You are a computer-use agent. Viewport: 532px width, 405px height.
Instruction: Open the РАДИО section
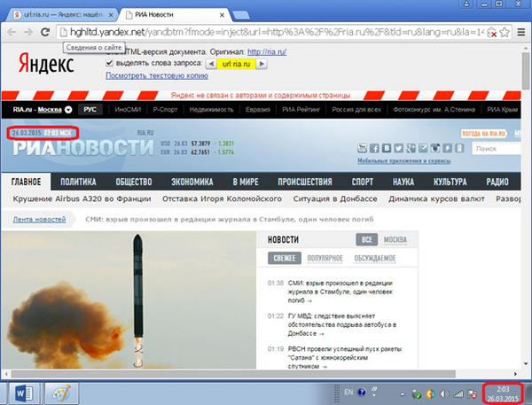[497, 183]
